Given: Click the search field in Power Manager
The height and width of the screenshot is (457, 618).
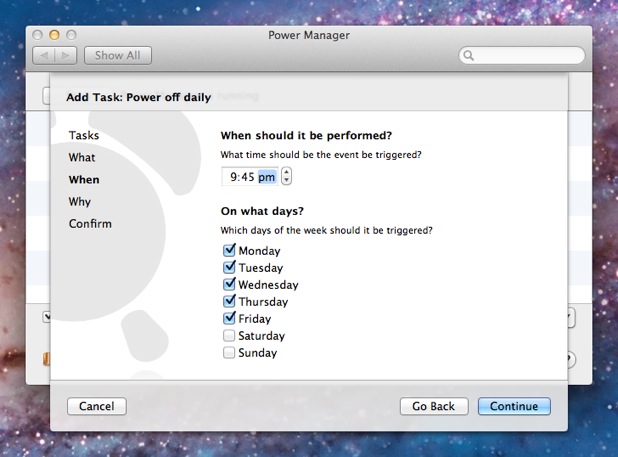Looking at the screenshot, I should coord(522,56).
